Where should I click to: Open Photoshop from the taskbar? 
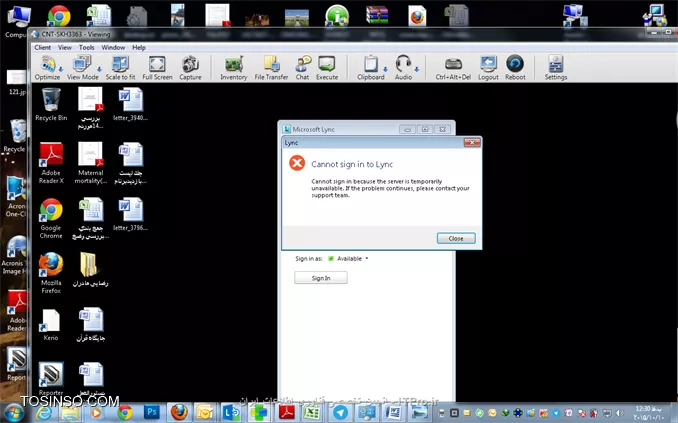click(x=151, y=412)
